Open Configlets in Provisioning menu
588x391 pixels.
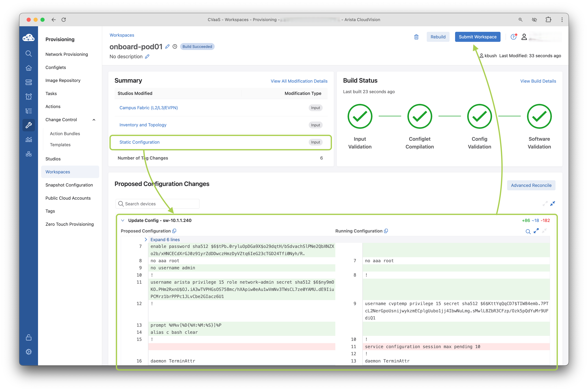(56, 67)
